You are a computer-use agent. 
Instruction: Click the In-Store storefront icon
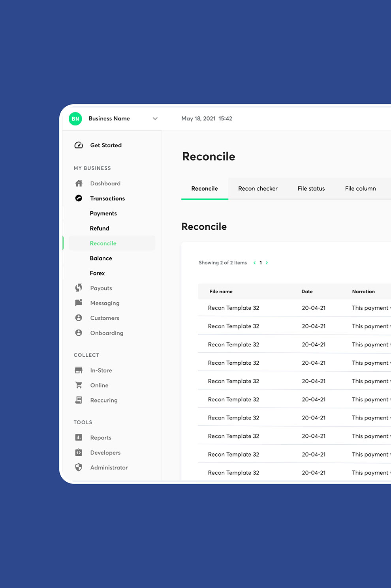(x=79, y=370)
